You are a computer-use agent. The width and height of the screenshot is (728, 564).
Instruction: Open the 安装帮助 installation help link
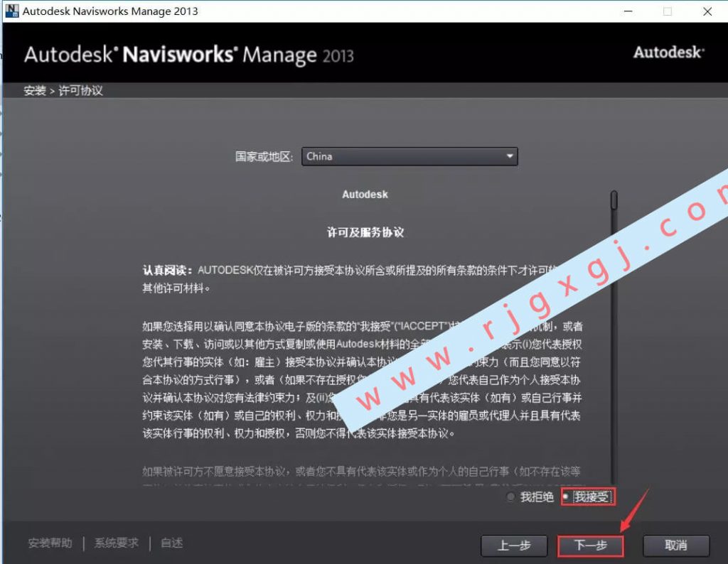pos(50,543)
